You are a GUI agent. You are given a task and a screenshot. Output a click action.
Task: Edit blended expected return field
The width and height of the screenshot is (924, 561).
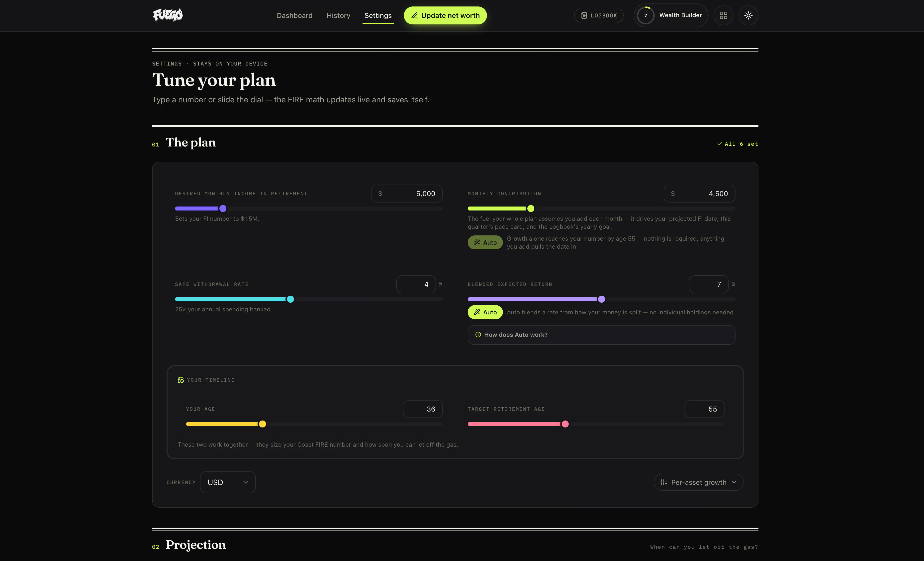708,284
